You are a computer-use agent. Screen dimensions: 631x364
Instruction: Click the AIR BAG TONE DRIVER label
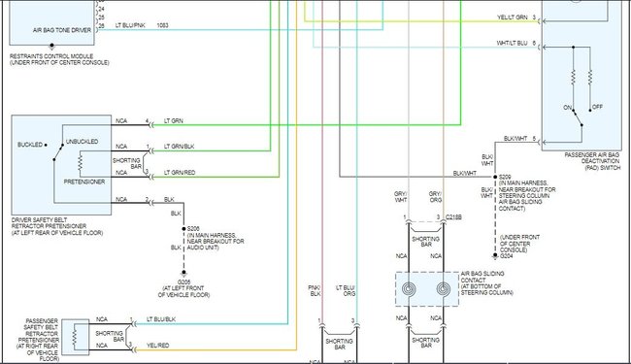tap(62, 30)
